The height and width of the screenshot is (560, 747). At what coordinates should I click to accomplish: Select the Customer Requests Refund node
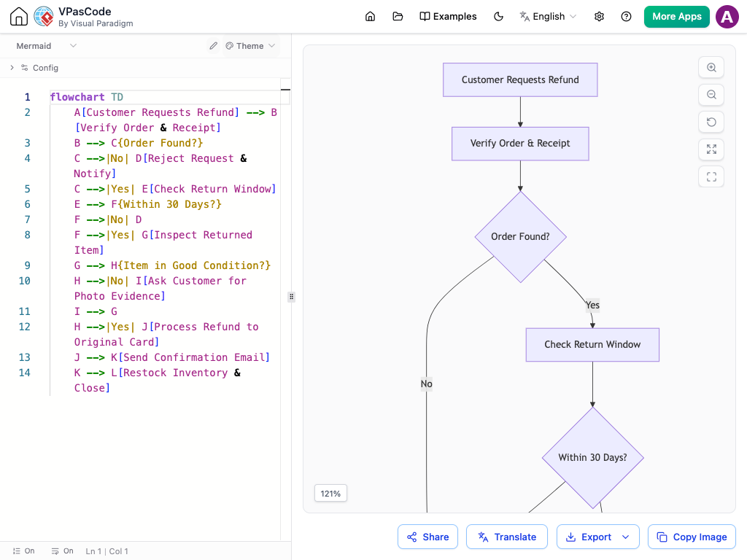520,80
